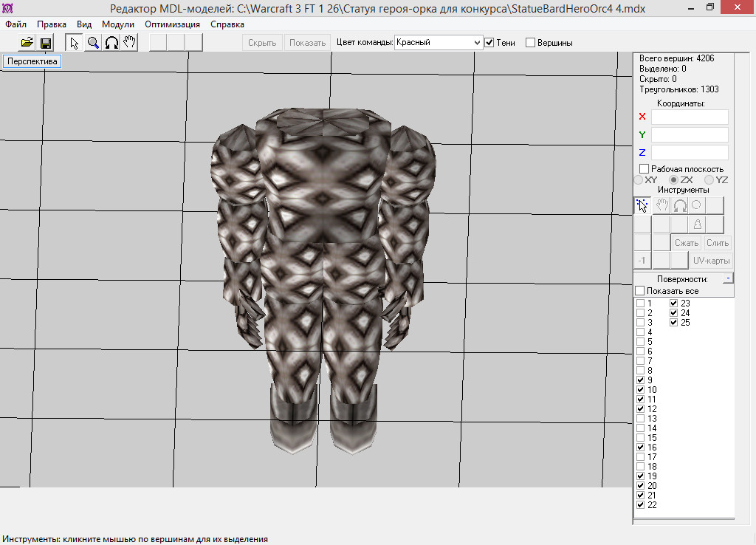This screenshot has width=756, height=545.
Task: Click the open file folder icon
Action: point(27,42)
